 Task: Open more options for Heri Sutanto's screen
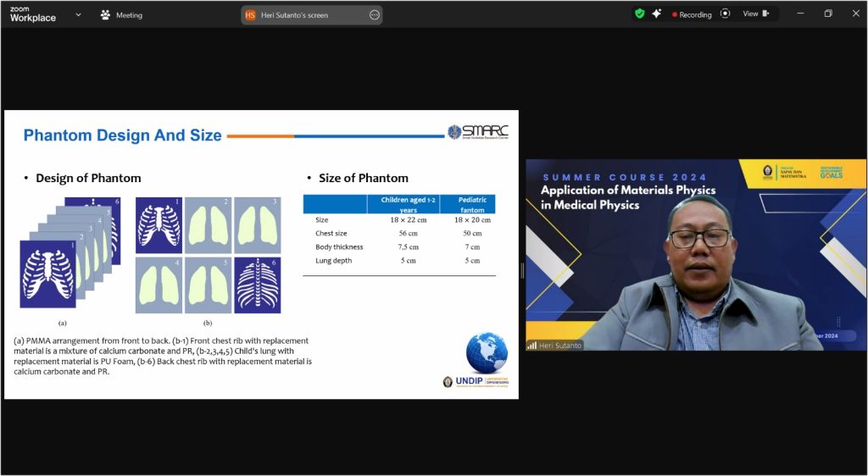pyautogui.click(x=374, y=15)
